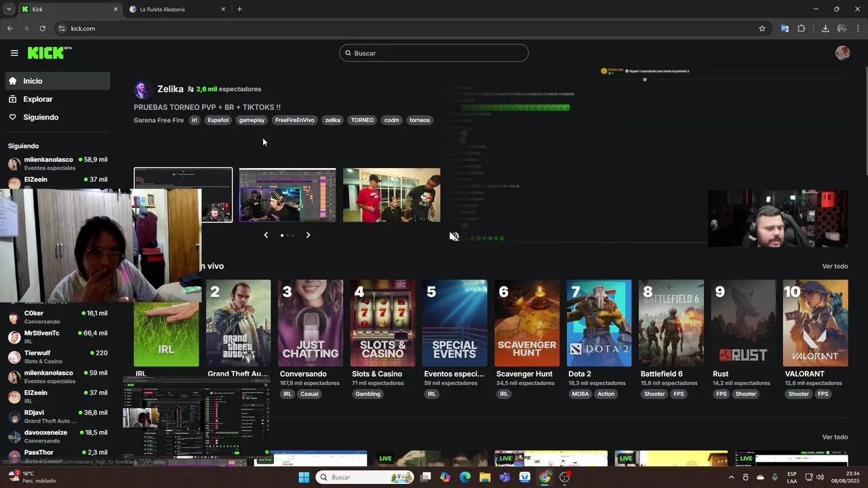Click the Buscar search field on Kick
Viewport: 868px width, 488px height.
click(434, 53)
